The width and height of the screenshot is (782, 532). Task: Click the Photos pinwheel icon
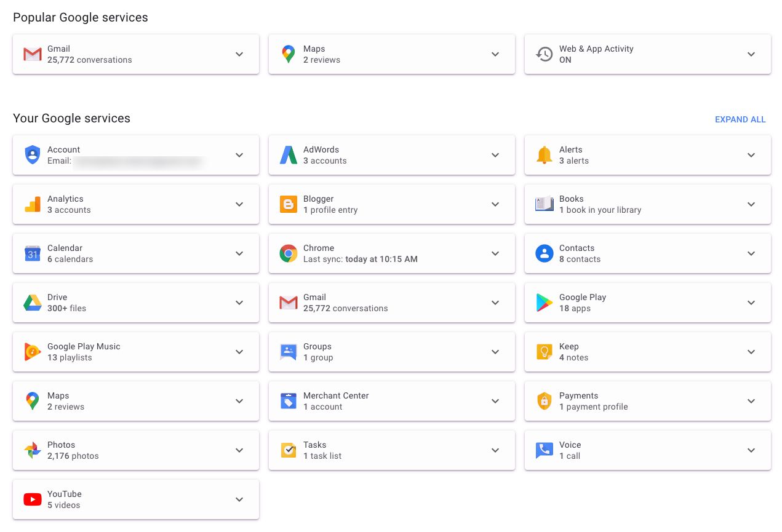(x=33, y=450)
